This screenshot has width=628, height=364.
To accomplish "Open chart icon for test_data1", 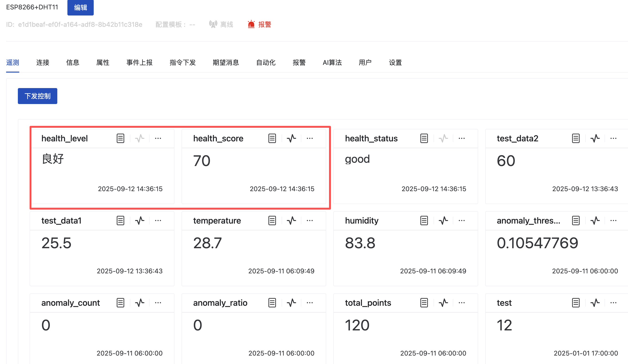I will coord(140,221).
